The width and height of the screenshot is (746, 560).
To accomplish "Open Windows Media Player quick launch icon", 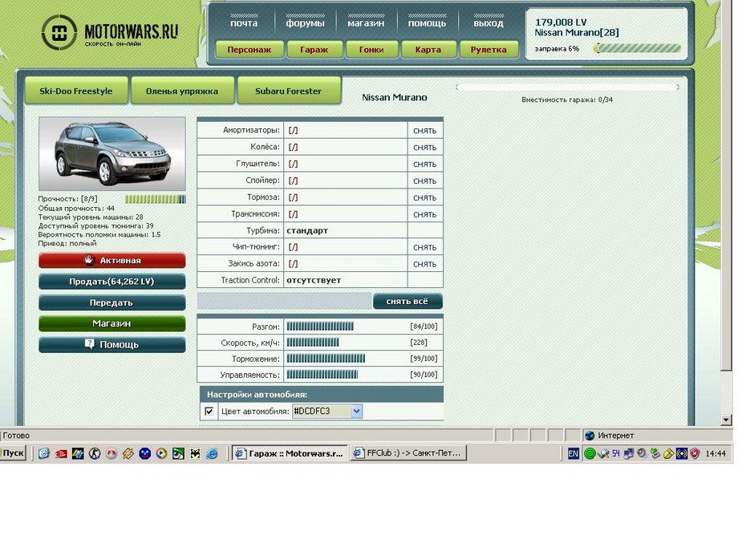I will 161,453.
